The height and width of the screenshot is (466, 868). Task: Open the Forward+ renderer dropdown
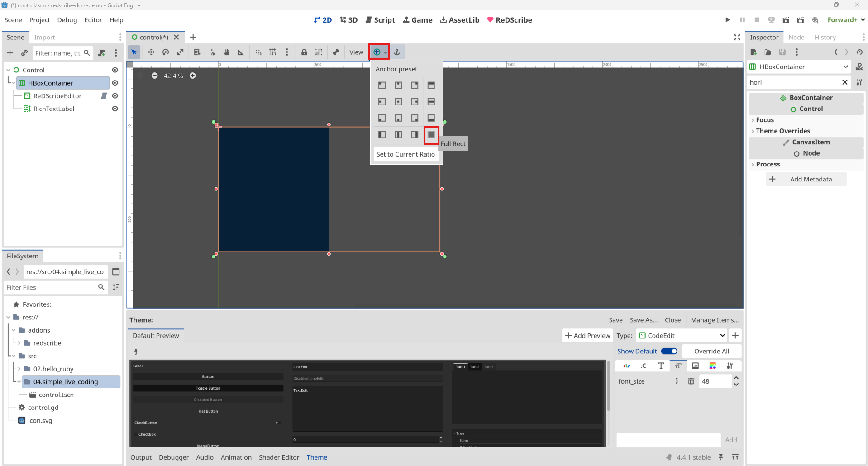tap(846, 20)
